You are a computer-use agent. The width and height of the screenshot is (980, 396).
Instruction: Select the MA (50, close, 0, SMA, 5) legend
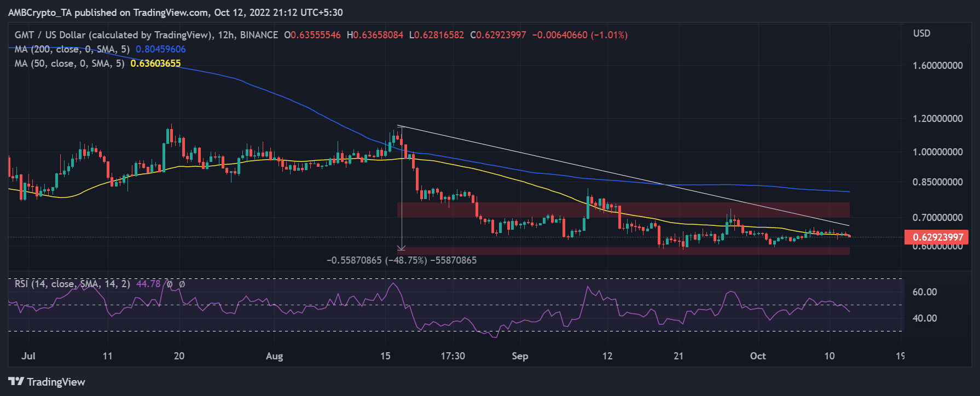click(x=69, y=63)
